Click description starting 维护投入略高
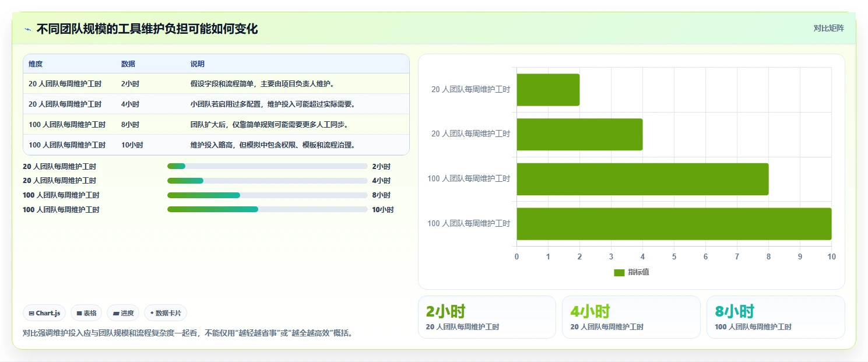 point(273,145)
